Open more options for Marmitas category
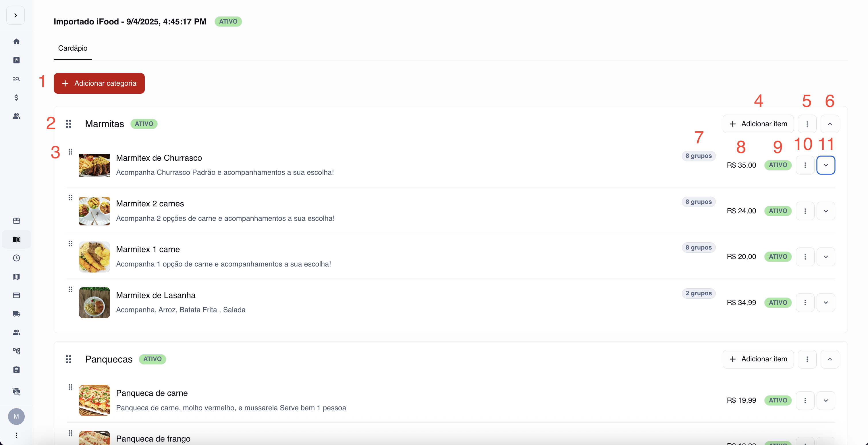The width and height of the screenshot is (868, 445). pos(807,124)
